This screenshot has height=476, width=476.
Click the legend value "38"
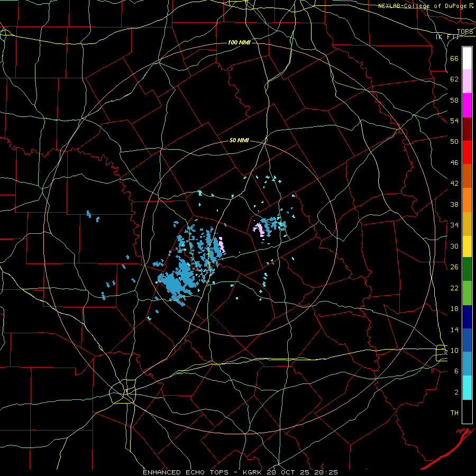point(454,204)
